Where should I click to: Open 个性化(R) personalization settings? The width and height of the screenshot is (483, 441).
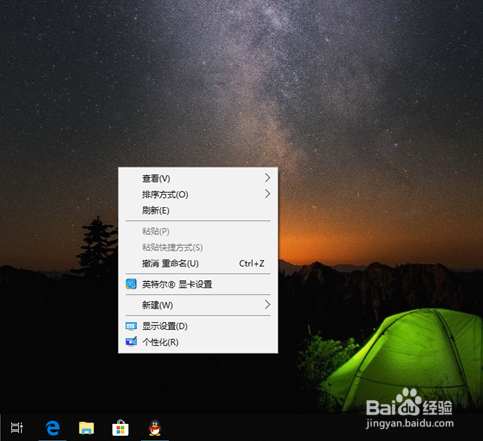click(x=198, y=342)
